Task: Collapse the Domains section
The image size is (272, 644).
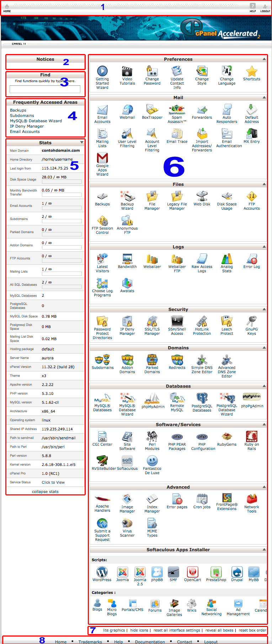Action: pyautogui.click(x=264, y=348)
